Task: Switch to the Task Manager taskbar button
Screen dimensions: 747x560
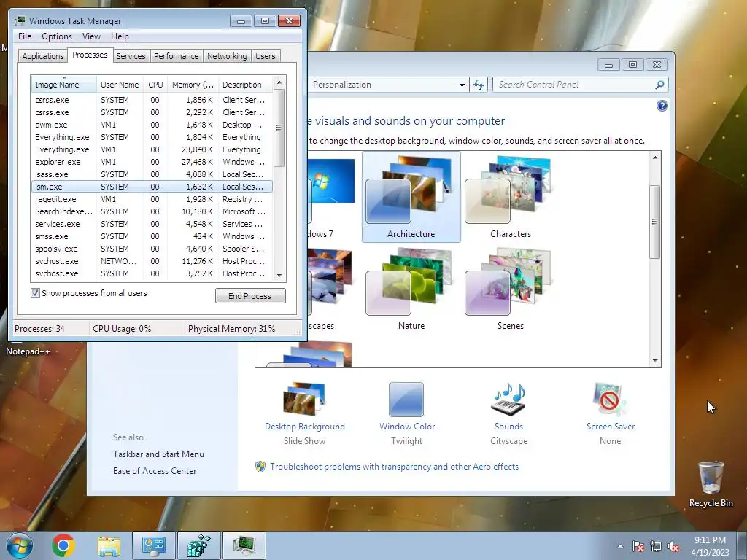Action: pos(244,545)
